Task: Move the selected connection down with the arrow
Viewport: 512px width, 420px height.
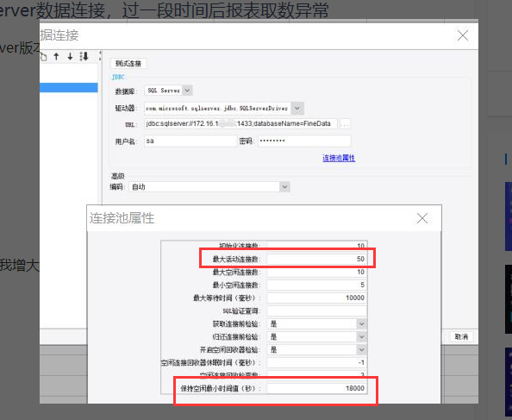Action: (x=70, y=57)
